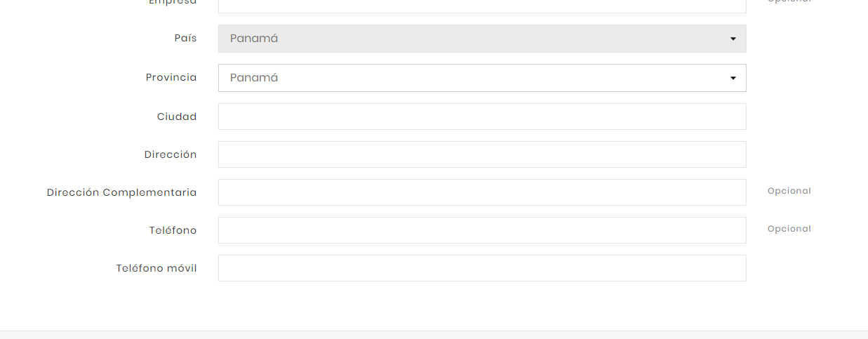Click the partially visible Empresa field

pos(481,6)
